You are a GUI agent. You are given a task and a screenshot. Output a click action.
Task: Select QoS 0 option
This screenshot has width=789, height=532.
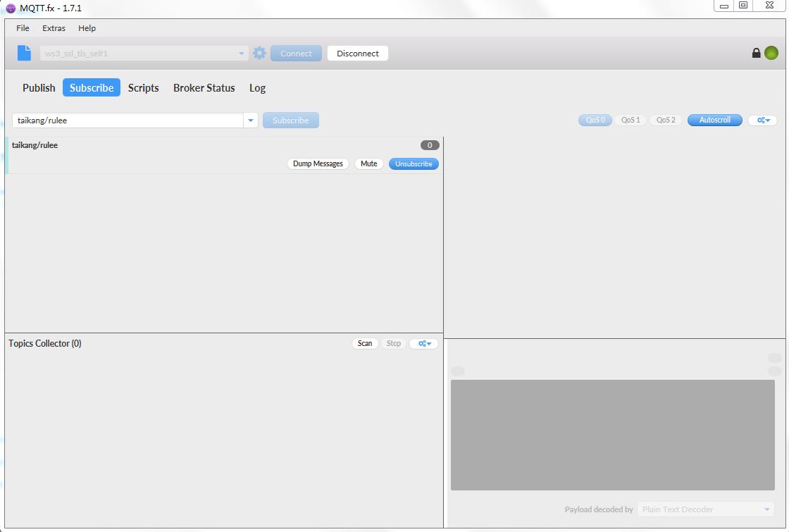point(595,120)
